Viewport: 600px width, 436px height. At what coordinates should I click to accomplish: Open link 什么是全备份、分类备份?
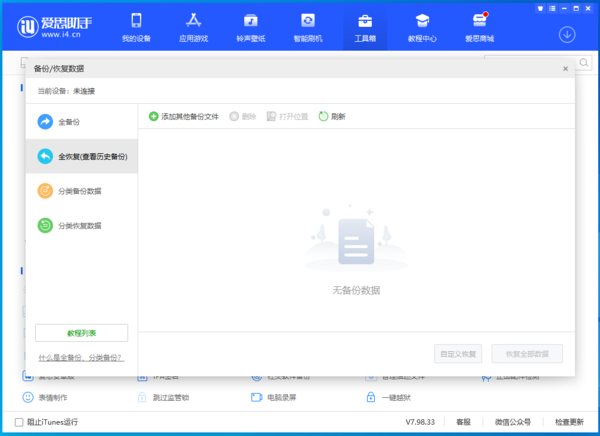click(x=81, y=357)
